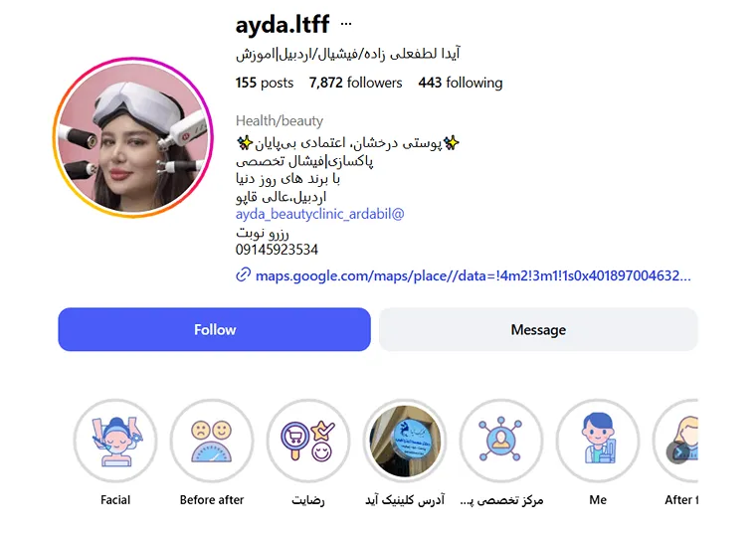Message the ayda.ltff account
Image resolution: width=756 pixels, height=539 pixels.
pos(538,329)
